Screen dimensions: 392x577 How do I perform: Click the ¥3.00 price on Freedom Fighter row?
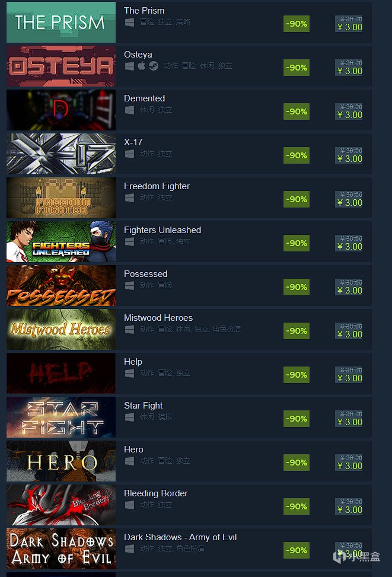350,203
